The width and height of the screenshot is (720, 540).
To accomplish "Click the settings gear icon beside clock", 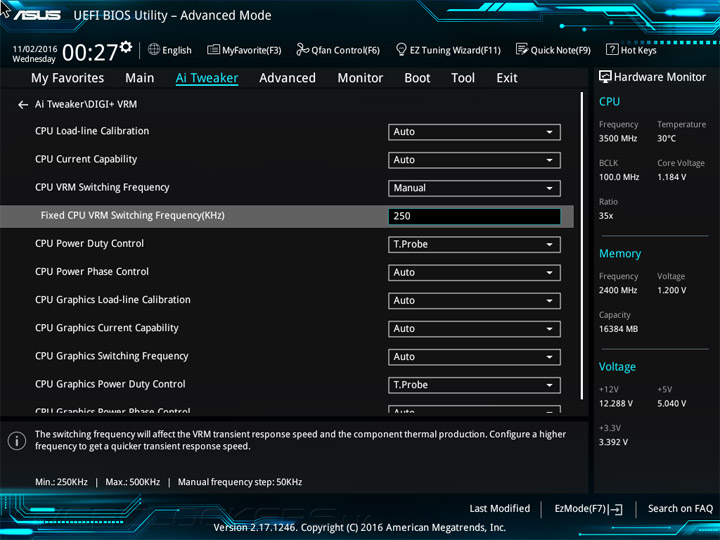I will [125, 47].
